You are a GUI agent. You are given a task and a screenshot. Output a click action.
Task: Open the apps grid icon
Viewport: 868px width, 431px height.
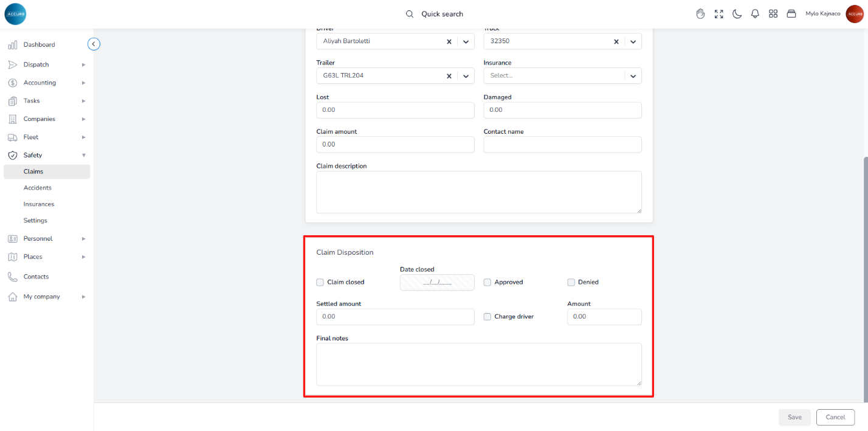click(773, 14)
